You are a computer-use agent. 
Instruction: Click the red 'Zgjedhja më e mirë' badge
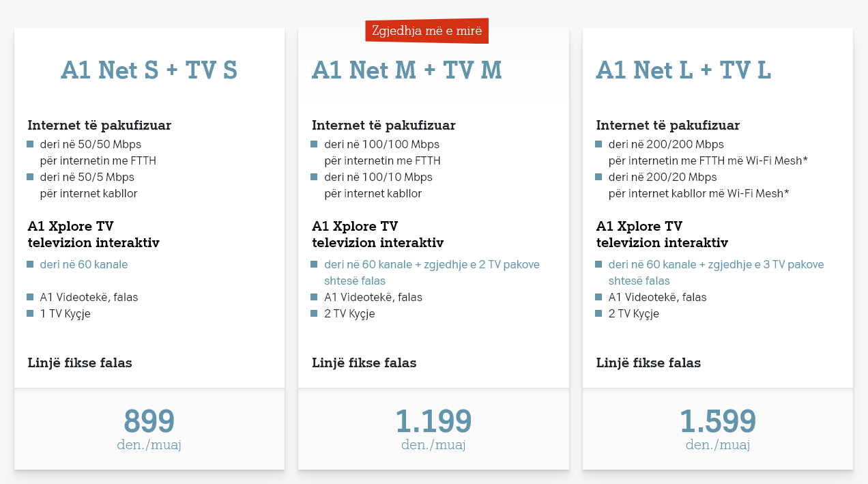[x=427, y=31]
